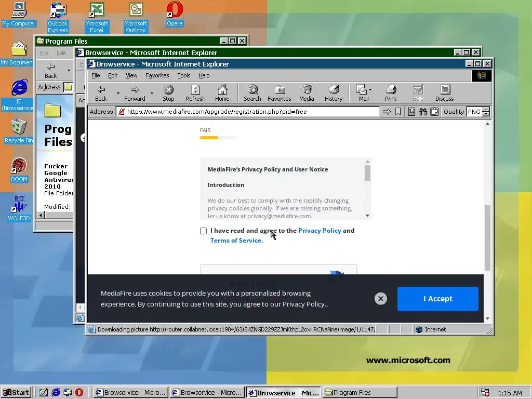Open the Opera desktop shortcut
532x399 pixels.
click(175, 14)
